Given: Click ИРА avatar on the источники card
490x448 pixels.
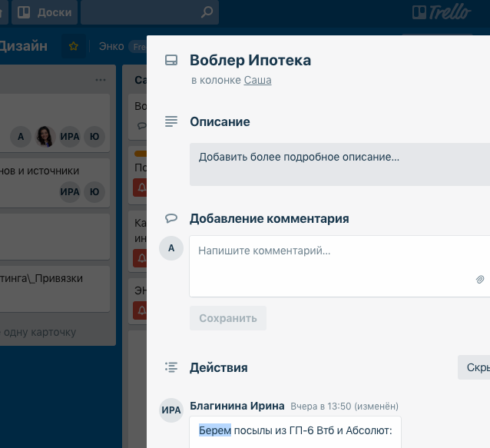Looking at the screenshot, I should tap(70, 191).
